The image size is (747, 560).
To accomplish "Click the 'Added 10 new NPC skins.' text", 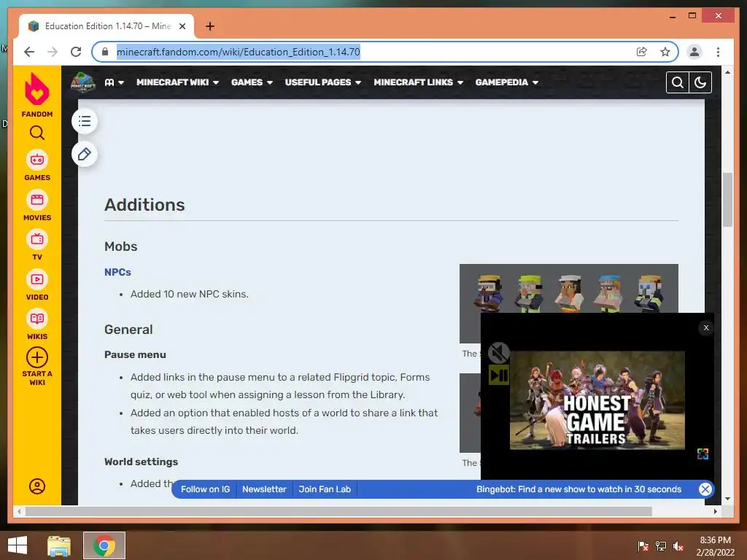I will pos(190,294).
